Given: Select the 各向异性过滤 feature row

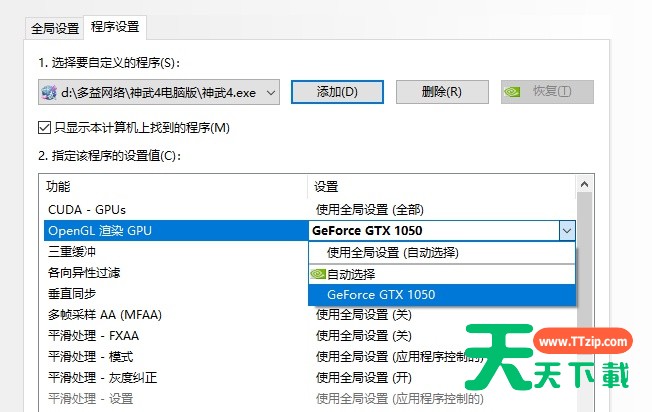Looking at the screenshot, I should coord(176,273).
